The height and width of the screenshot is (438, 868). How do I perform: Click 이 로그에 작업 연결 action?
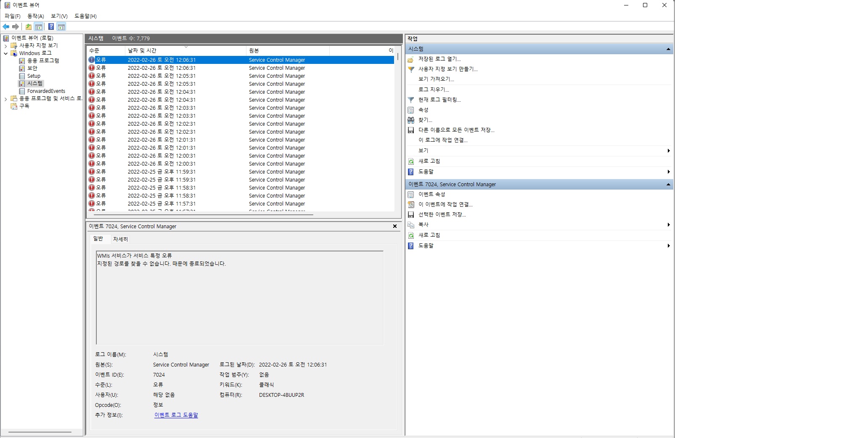click(443, 140)
